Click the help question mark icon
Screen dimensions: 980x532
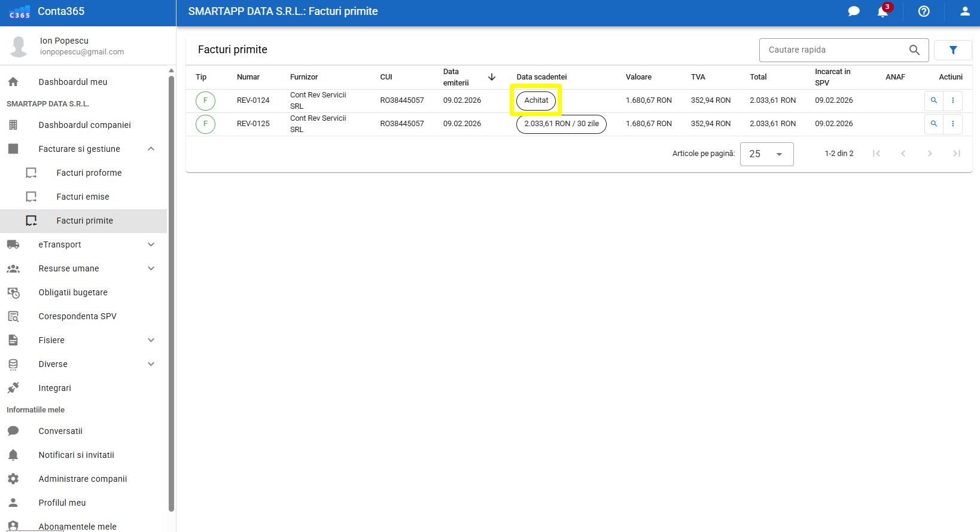point(924,11)
